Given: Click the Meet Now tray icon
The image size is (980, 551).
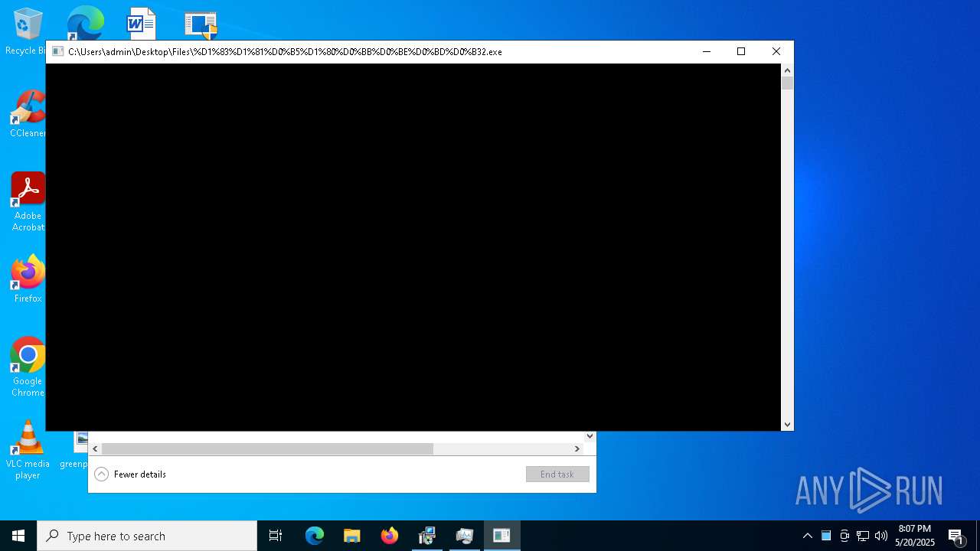Looking at the screenshot, I should (x=844, y=536).
